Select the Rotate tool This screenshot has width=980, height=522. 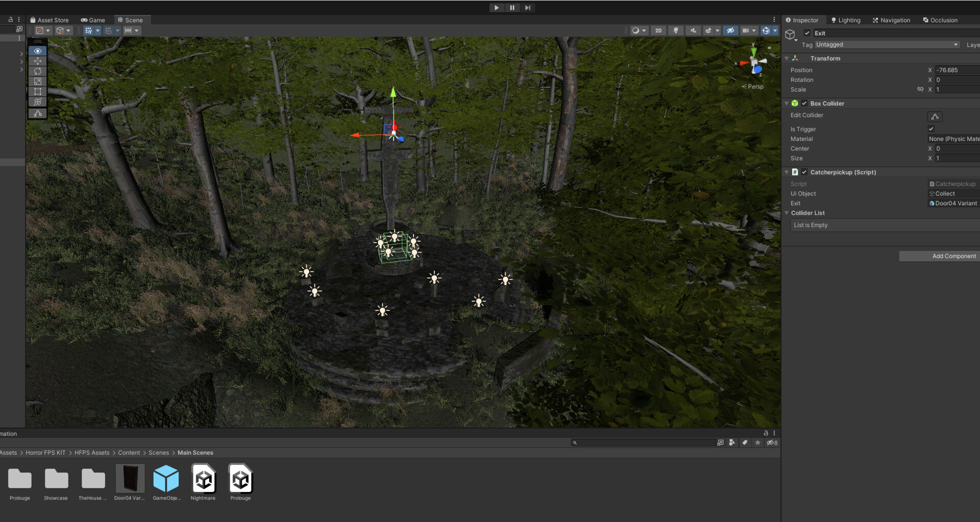[37, 71]
